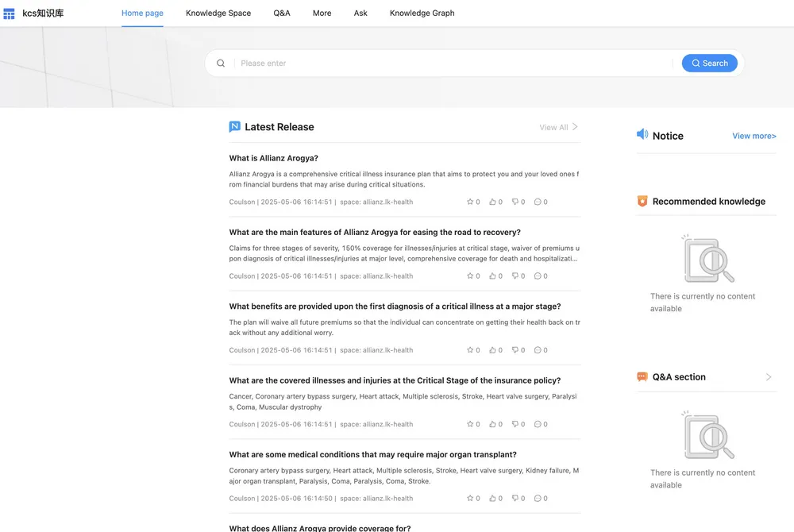Star the 'major organ transplant' article
794x532 pixels.
coord(470,498)
